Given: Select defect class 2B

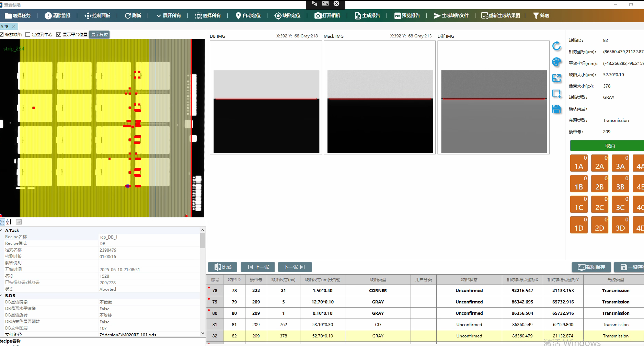Looking at the screenshot, I should [x=599, y=184].
